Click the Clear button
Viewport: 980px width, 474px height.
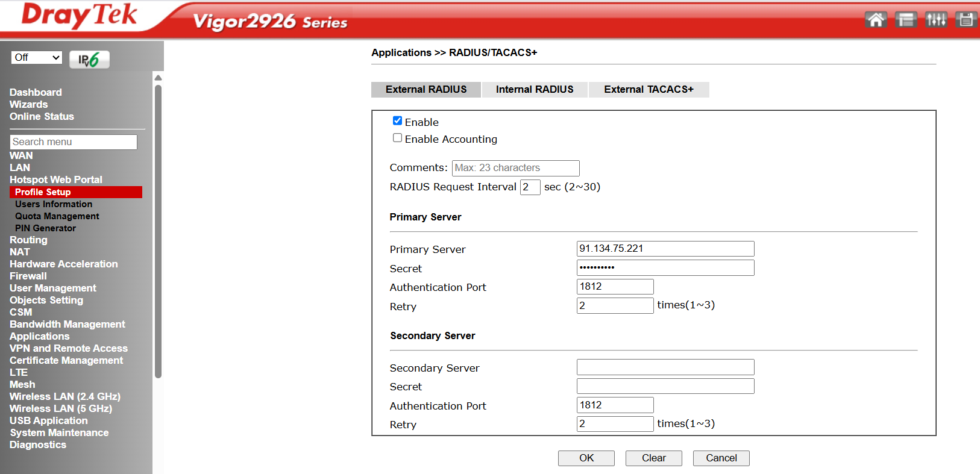654,458
